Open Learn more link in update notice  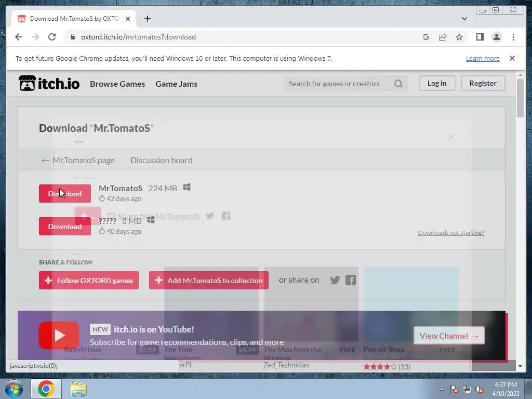(x=483, y=58)
